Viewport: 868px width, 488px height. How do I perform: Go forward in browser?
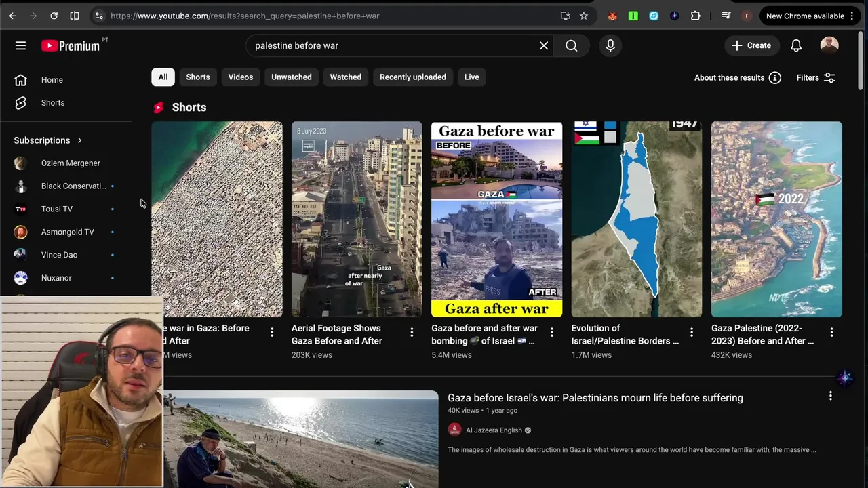pyautogui.click(x=33, y=16)
